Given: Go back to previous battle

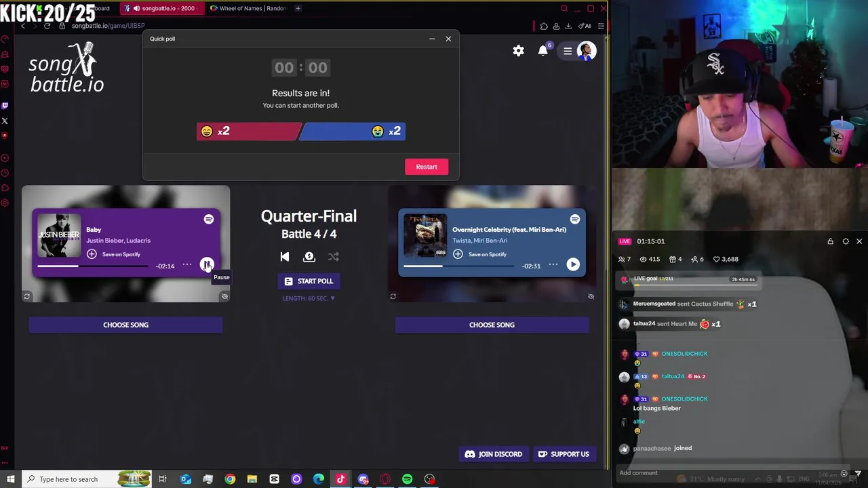Looking at the screenshot, I should (x=285, y=257).
